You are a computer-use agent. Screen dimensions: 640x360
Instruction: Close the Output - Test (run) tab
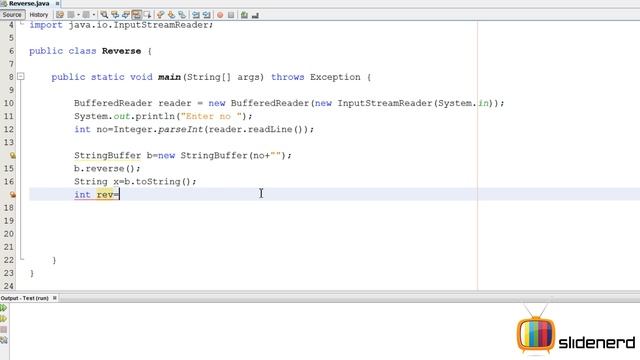(x=55, y=298)
